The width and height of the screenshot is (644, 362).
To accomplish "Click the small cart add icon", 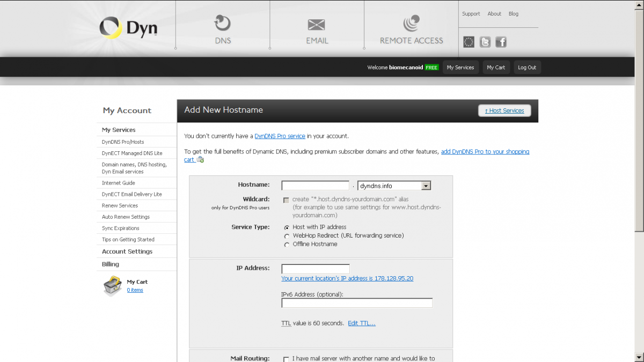I will tap(200, 160).
